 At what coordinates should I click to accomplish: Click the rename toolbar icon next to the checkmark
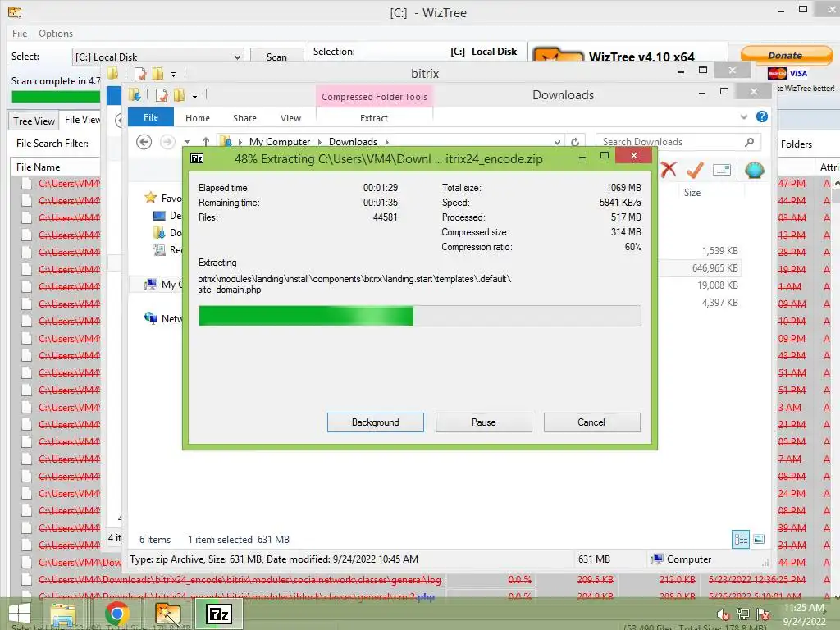pos(722,171)
